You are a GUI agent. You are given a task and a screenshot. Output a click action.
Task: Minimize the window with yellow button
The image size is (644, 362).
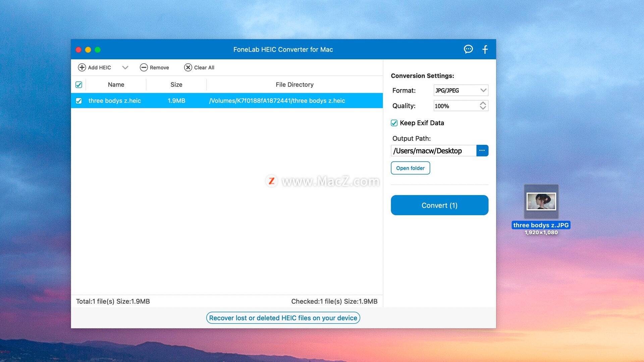click(x=88, y=50)
